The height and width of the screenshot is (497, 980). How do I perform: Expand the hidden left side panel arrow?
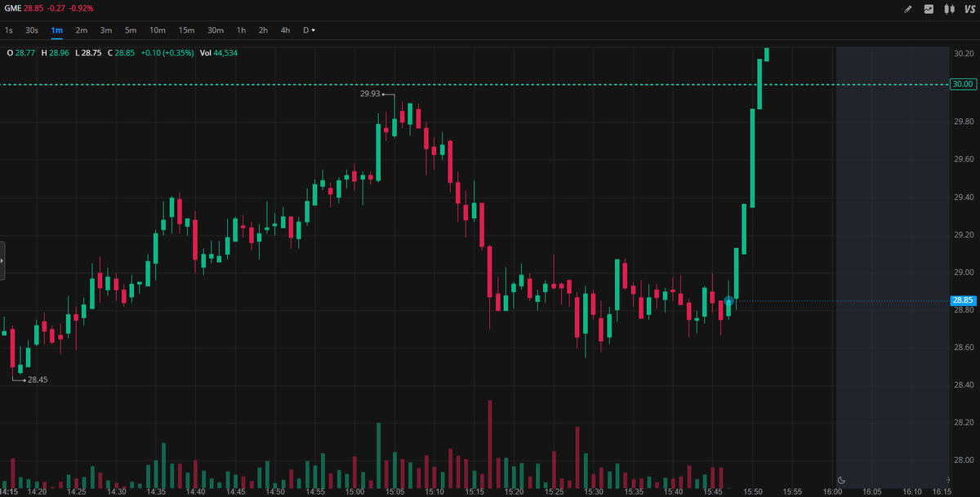[2, 260]
